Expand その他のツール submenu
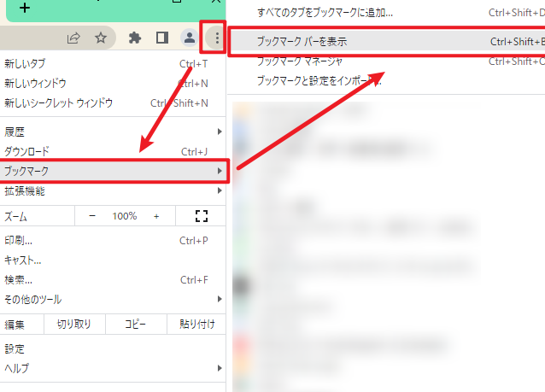Image resolution: width=545 pixels, height=392 pixels. click(113, 300)
